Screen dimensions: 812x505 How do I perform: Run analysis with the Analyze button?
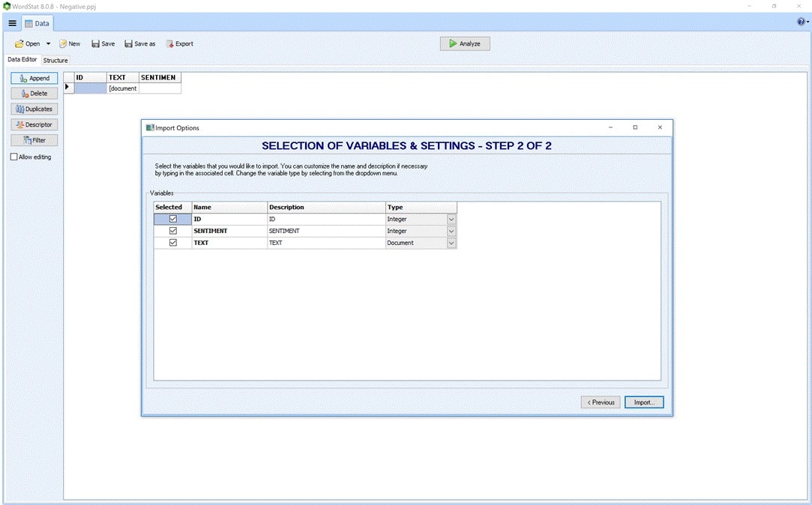pos(465,43)
